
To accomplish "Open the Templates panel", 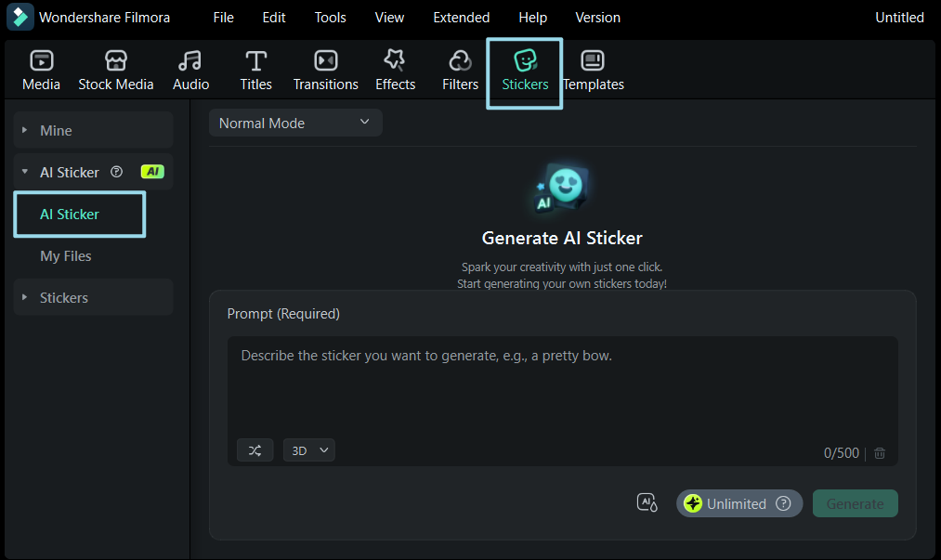I will 593,71.
